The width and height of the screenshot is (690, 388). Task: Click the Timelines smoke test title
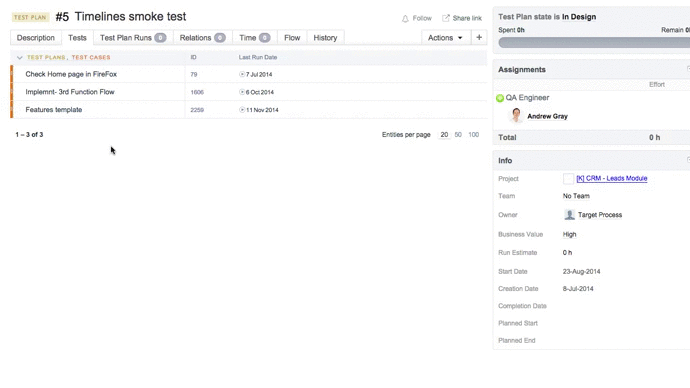pos(130,17)
